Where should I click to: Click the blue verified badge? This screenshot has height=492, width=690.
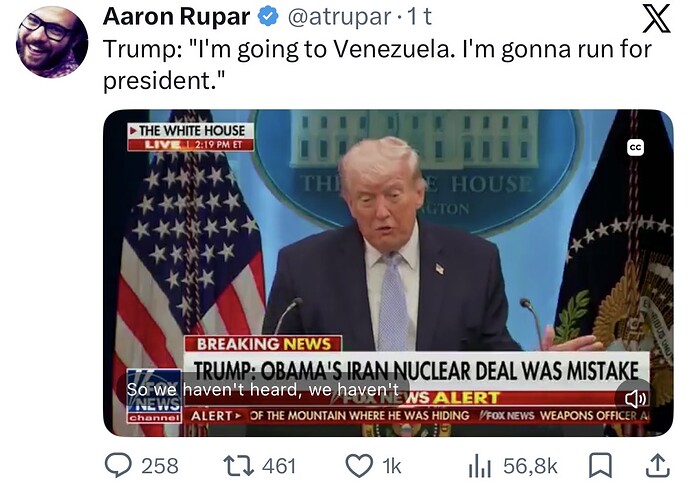268,17
